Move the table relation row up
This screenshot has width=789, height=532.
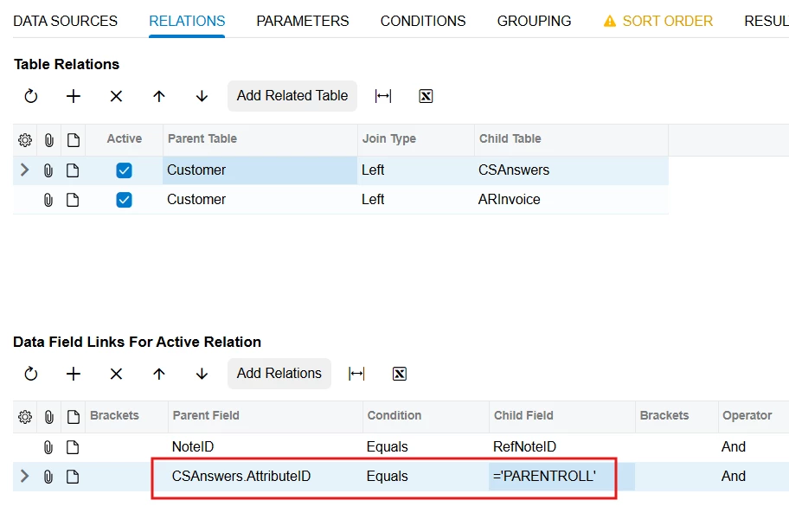tap(159, 96)
